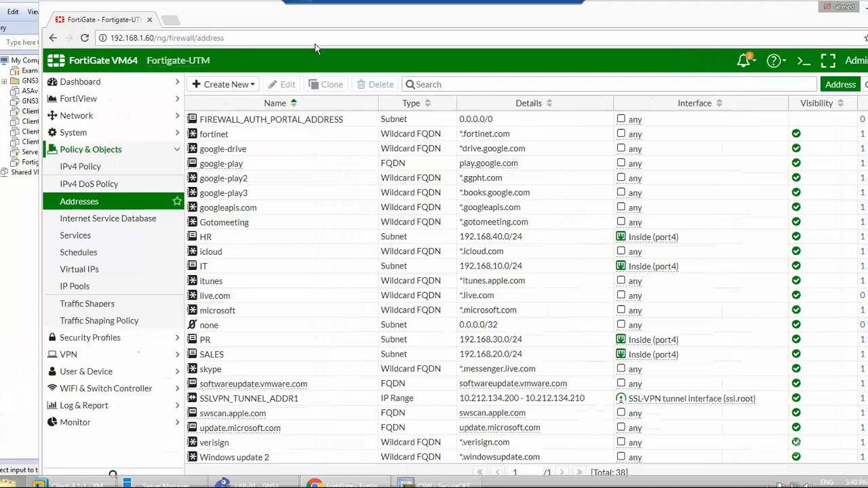Open IPv4 DoS Policy menu item

[x=89, y=184]
